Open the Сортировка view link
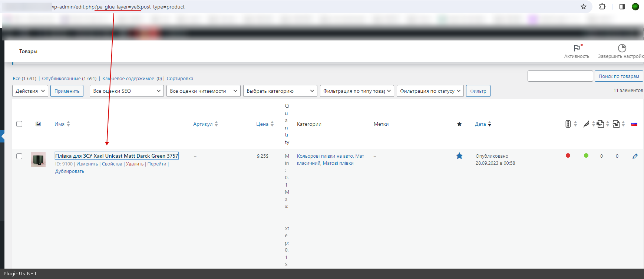 180,79
